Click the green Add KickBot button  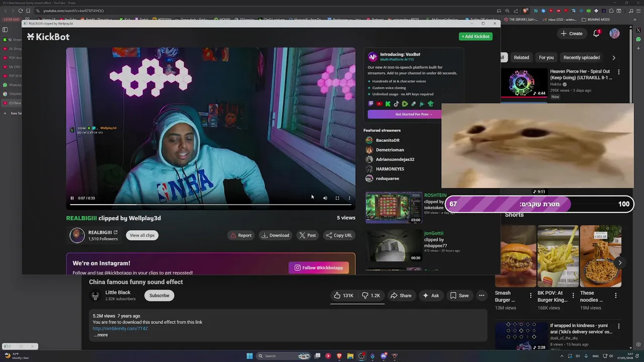click(x=475, y=36)
